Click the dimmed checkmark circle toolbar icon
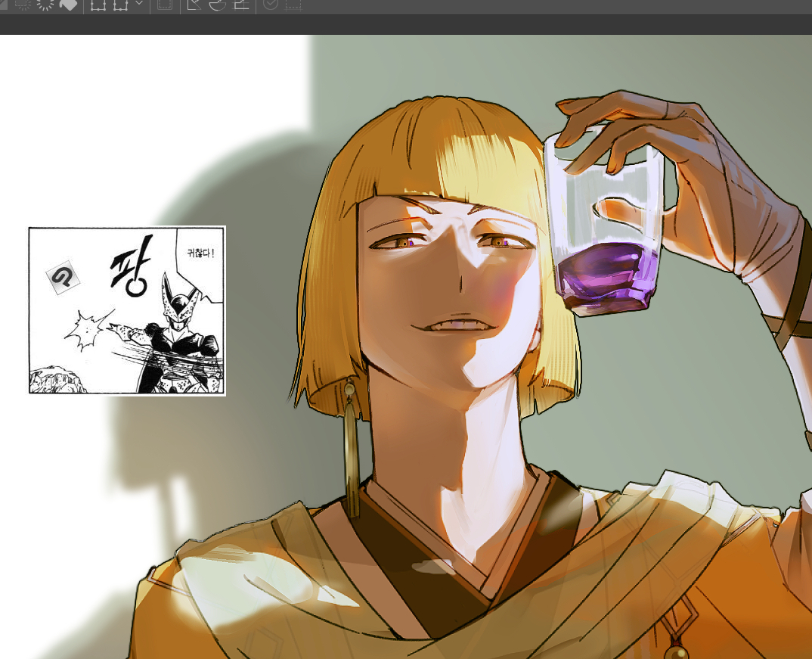Image resolution: width=812 pixels, height=659 pixels. tap(271, 5)
